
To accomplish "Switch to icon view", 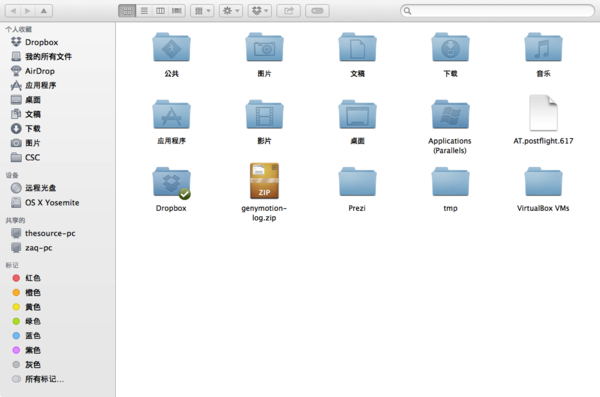I will (x=127, y=11).
